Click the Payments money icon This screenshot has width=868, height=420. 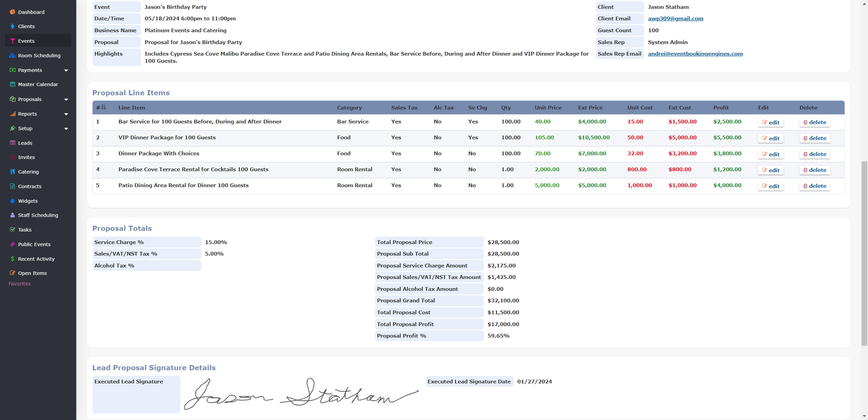tap(13, 70)
